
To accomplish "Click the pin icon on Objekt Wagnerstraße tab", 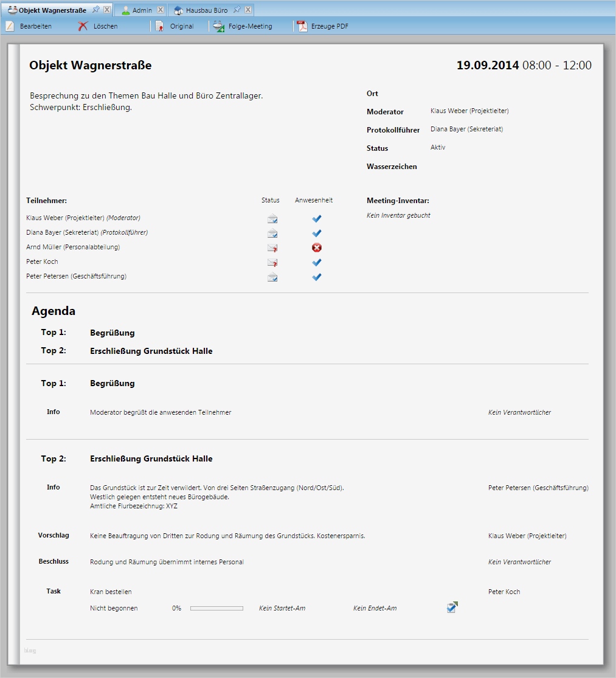I will pyautogui.click(x=96, y=9).
